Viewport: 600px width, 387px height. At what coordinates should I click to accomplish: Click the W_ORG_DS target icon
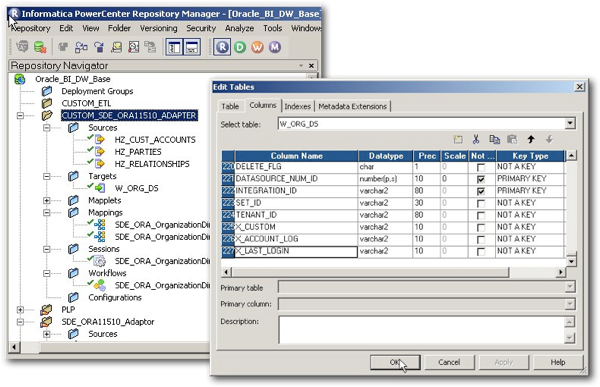(100, 188)
